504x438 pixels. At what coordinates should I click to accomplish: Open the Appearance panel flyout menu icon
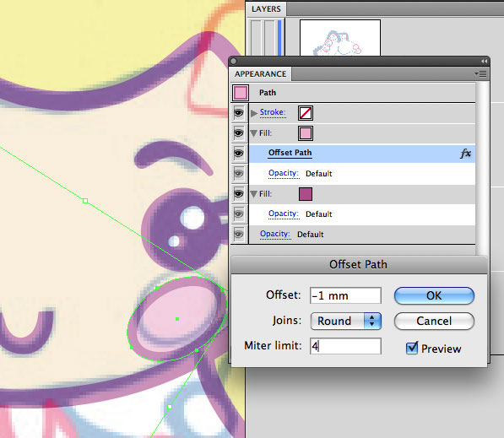(481, 74)
